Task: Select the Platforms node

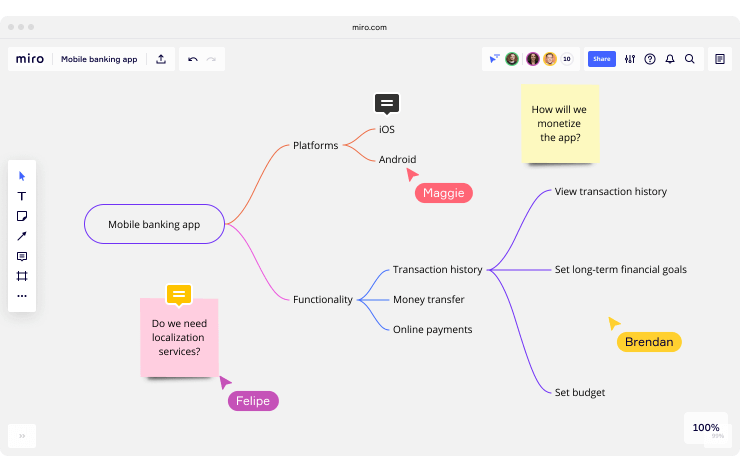Action: 316,145
